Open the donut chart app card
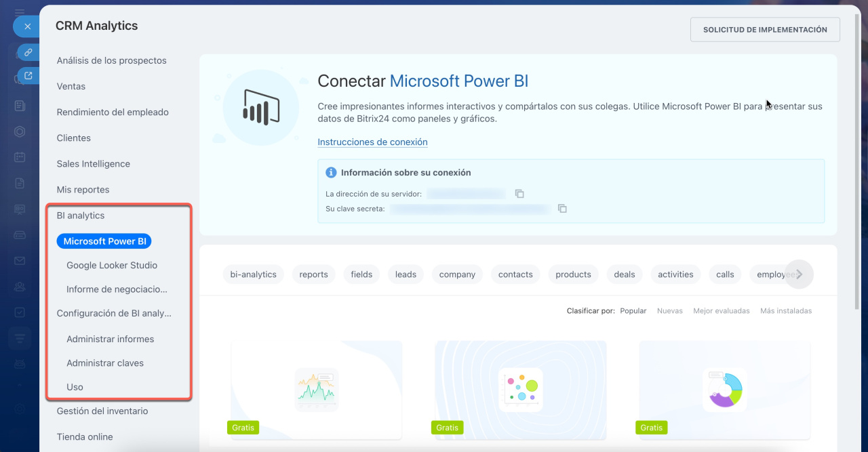Screen dimensions: 868x452 coord(725,389)
